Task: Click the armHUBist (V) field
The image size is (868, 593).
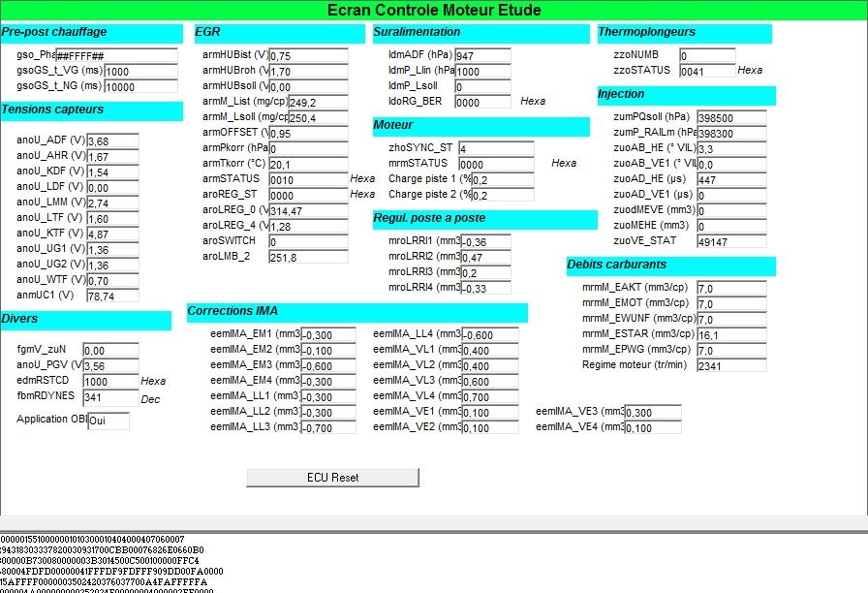Action: point(308,55)
